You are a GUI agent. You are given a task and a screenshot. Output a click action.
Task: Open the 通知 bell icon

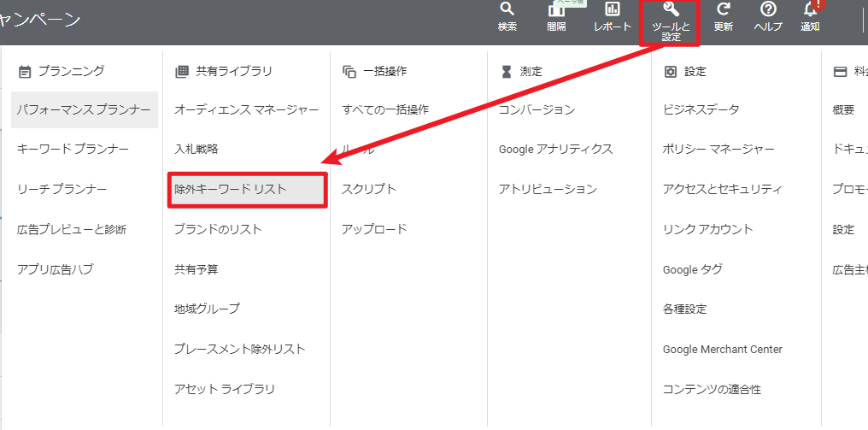[x=810, y=9]
